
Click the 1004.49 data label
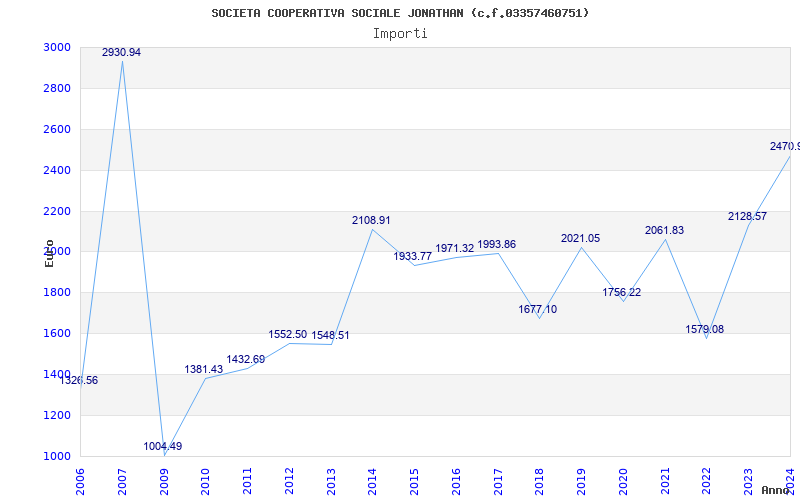tap(163, 446)
